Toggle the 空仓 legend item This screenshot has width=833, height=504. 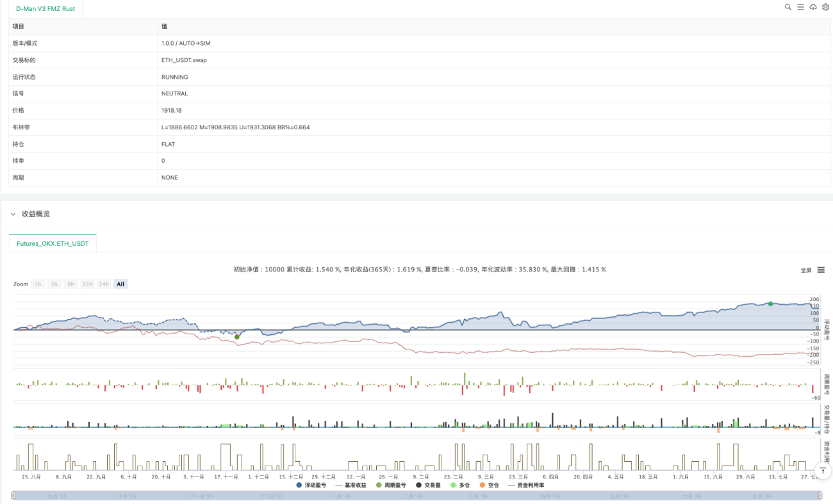[x=488, y=485]
